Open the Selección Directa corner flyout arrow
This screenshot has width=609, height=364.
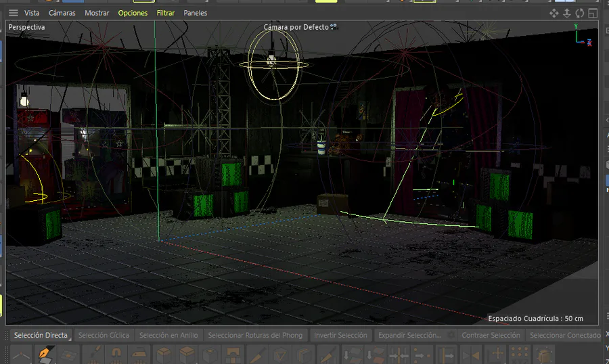click(x=70, y=340)
